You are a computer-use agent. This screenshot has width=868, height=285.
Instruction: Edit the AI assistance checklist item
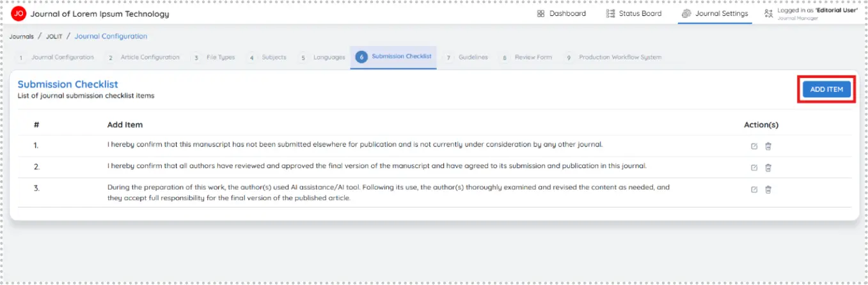754,189
